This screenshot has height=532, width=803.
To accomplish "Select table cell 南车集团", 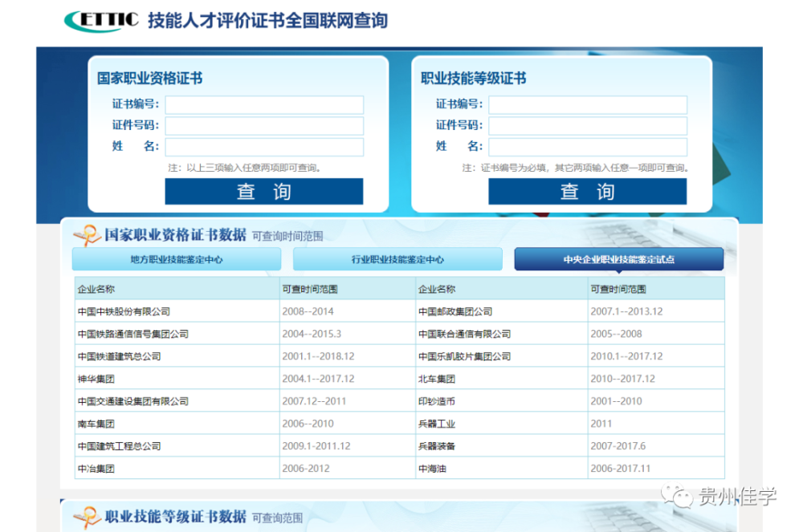I will (177, 424).
